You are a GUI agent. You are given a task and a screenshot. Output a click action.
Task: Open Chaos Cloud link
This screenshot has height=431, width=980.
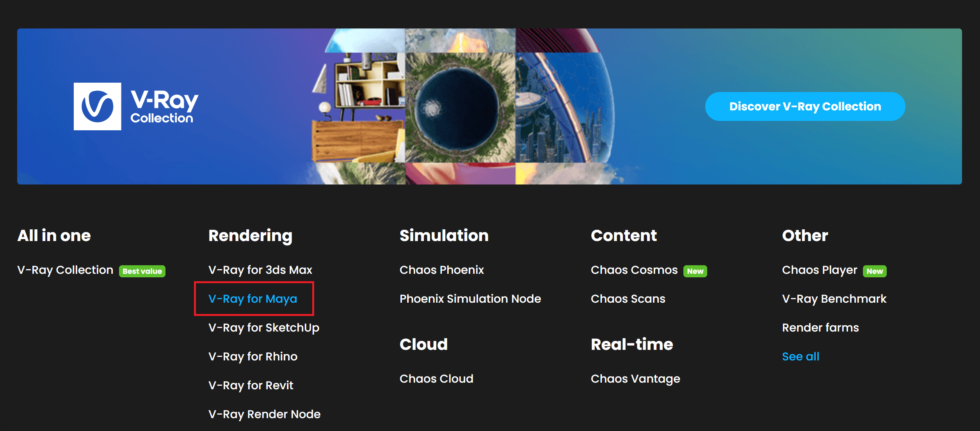click(x=436, y=379)
